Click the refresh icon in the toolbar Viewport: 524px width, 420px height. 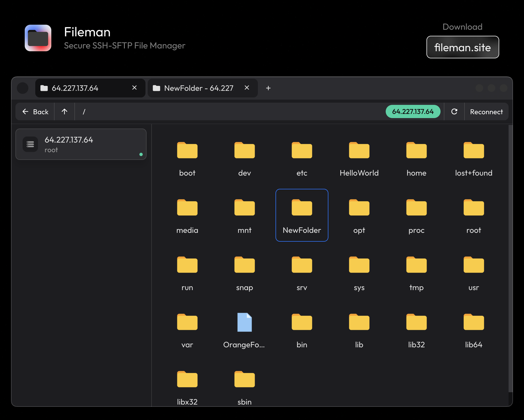tap(454, 111)
